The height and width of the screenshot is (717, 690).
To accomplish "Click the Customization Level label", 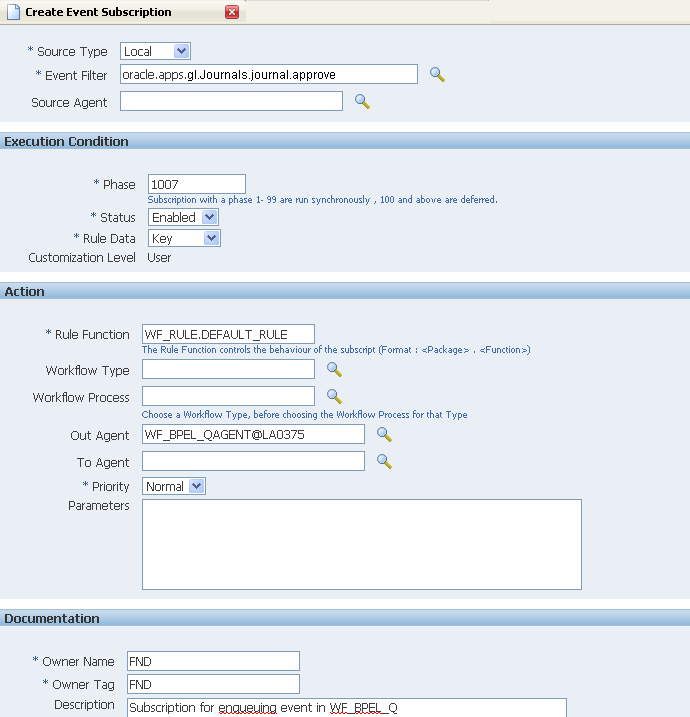I will tap(82, 258).
